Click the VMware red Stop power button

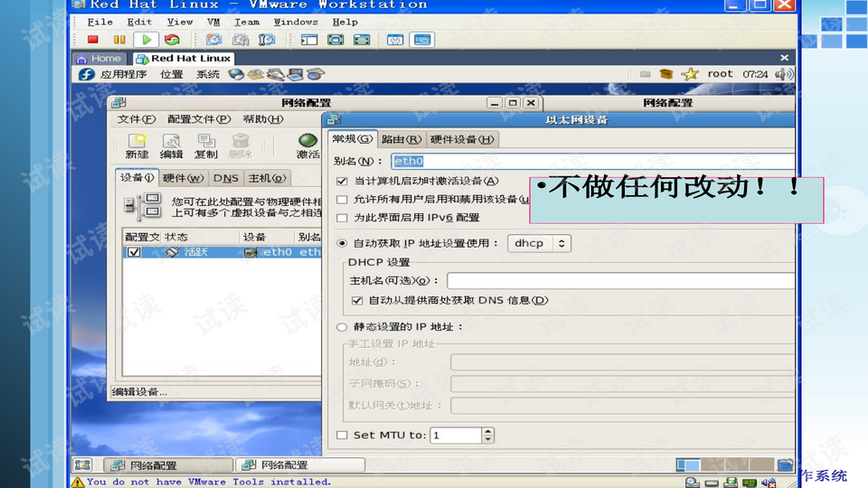tap(92, 40)
